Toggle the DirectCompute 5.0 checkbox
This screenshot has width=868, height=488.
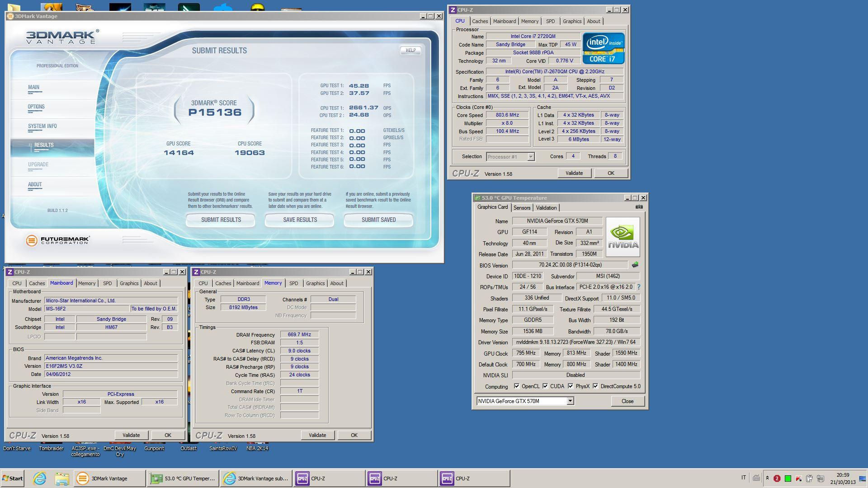click(595, 386)
